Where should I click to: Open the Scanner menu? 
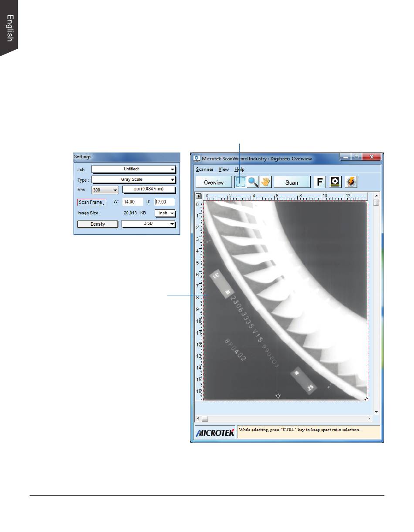point(204,169)
